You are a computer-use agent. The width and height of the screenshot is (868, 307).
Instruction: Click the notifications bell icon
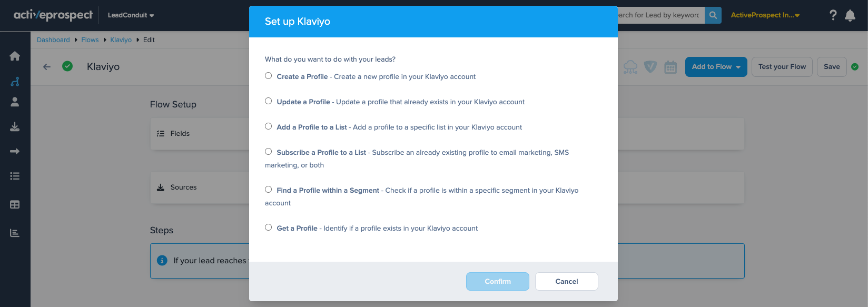tap(850, 15)
